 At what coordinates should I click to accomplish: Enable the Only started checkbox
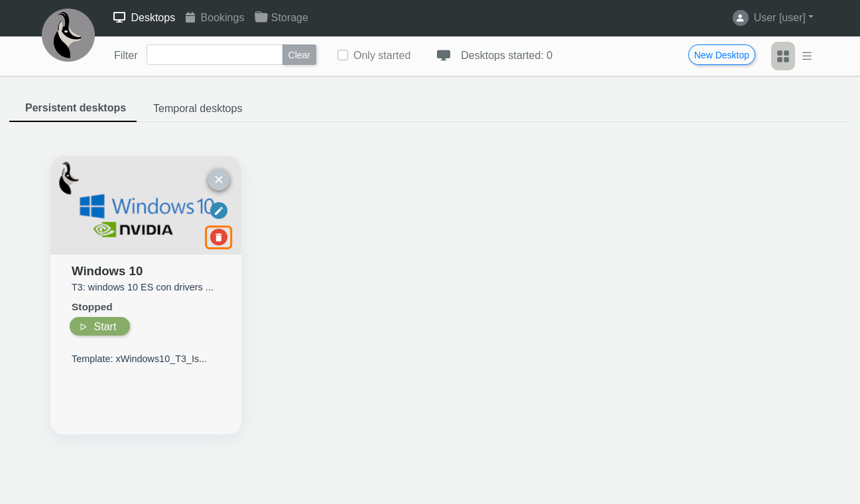[x=343, y=55]
